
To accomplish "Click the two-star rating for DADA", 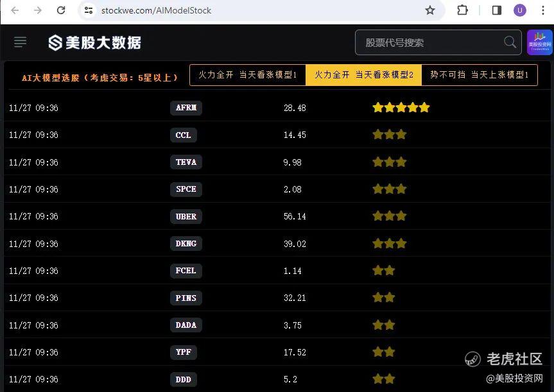I will click(384, 325).
